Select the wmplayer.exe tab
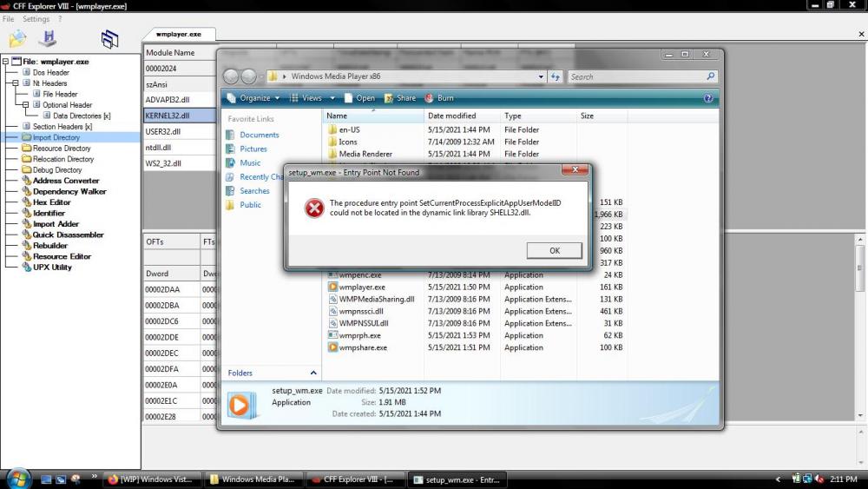Image resolution: width=868 pixels, height=489 pixels. coord(178,34)
